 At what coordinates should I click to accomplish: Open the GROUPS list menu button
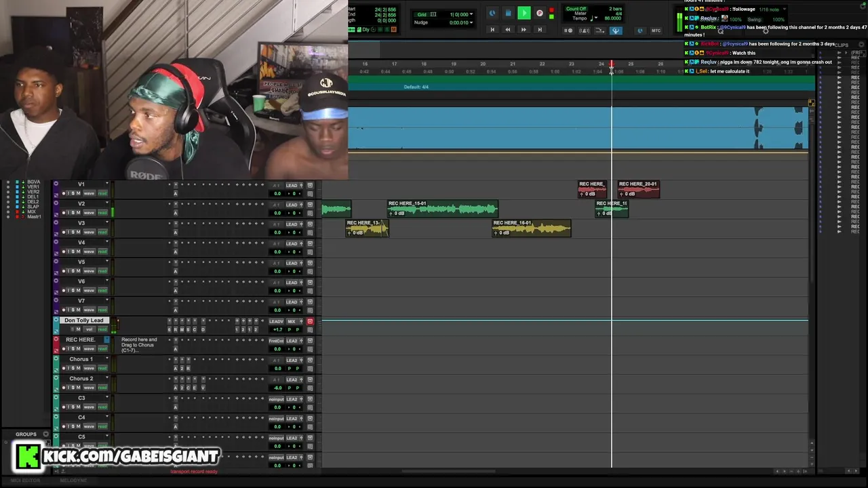click(46, 434)
